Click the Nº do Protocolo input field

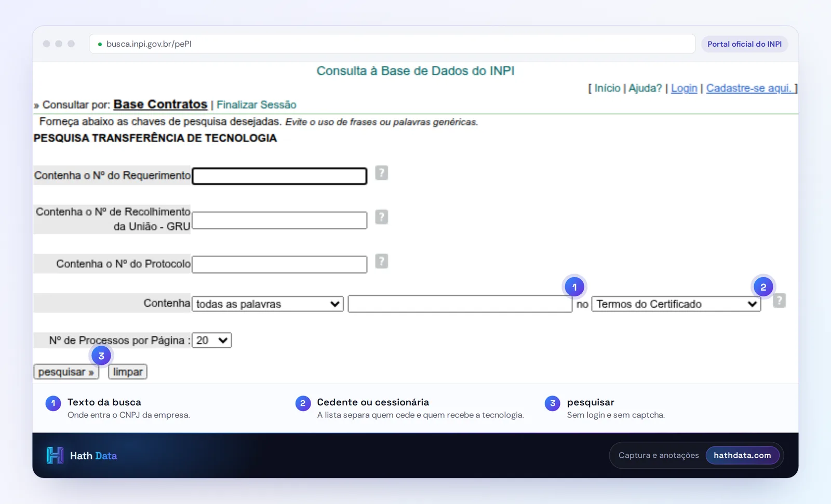pos(279,264)
